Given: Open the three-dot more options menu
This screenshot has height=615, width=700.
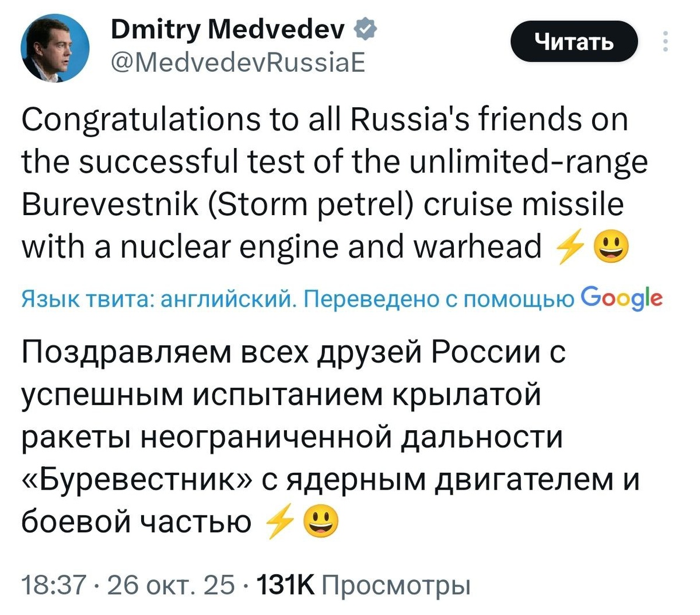Looking at the screenshot, I should (666, 42).
